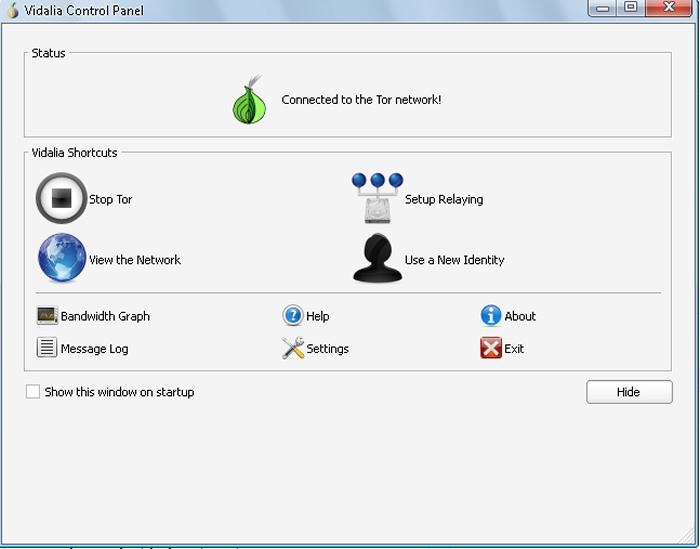Click the Vidalia onion title bar icon
Viewport: 700px width, 549px height.
[13, 10]
